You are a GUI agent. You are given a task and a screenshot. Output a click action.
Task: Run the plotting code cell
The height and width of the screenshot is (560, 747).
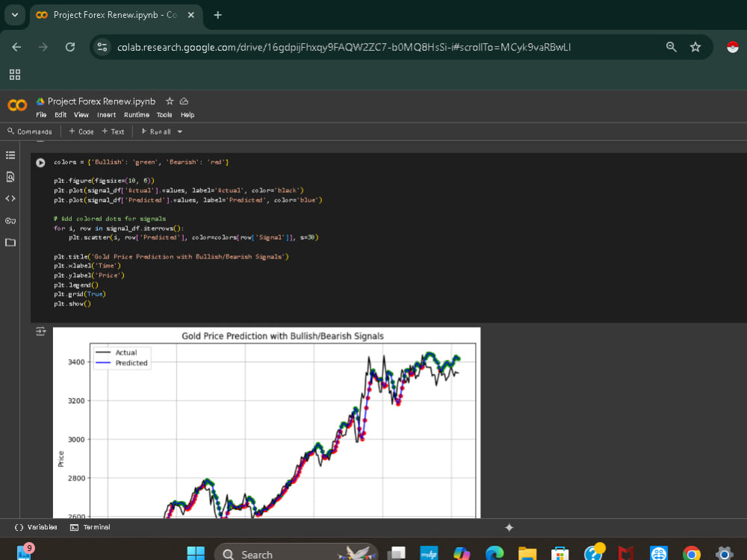(x=40, y=163)
